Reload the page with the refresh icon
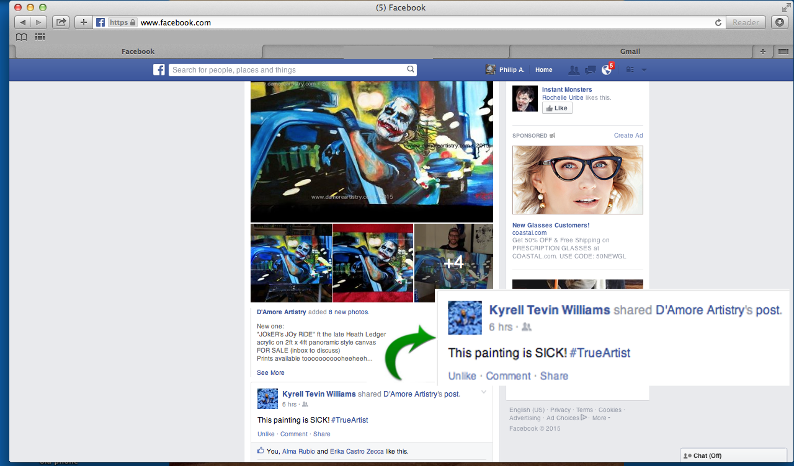 point(718,22)
